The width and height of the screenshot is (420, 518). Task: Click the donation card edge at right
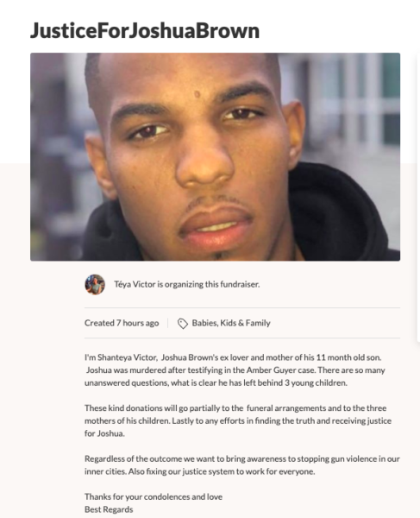[418, 199]
